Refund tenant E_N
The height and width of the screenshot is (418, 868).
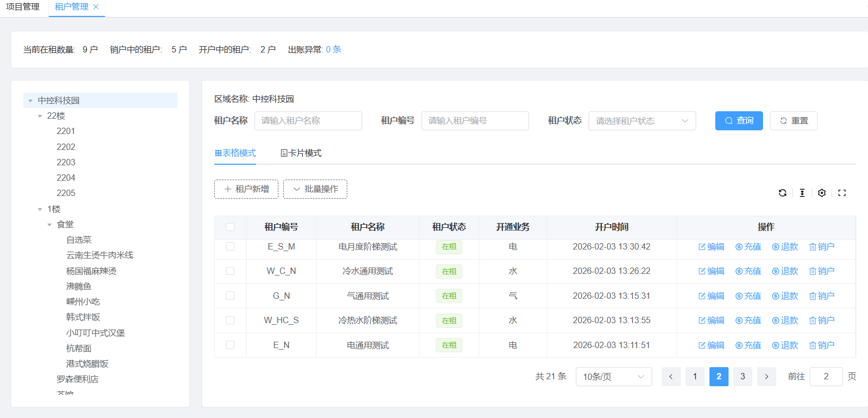pos(785,345)
